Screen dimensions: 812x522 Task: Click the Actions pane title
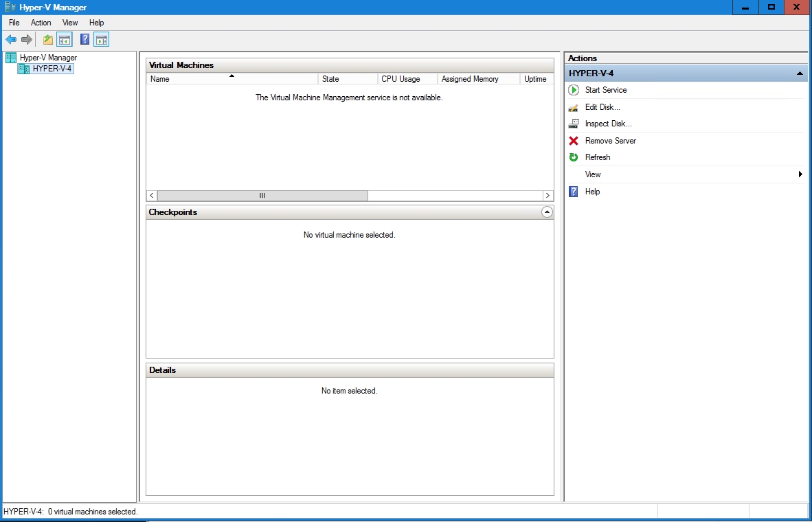[583, 58]
